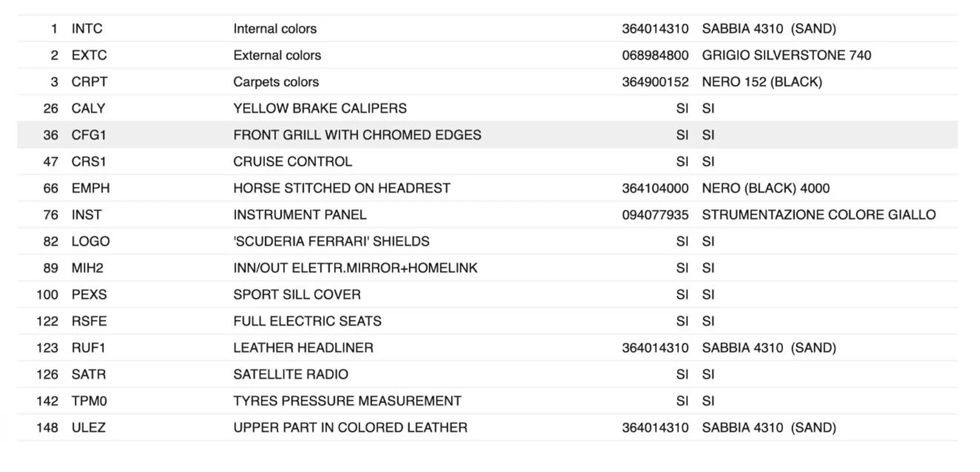Select the LEATHER HEADLINER row
The image size is (980, 472).
[487, 347]
